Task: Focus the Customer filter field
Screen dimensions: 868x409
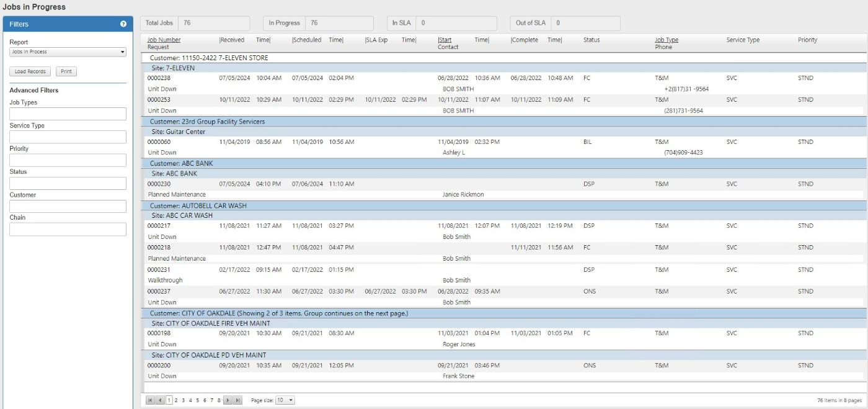Action: point(68,206)
